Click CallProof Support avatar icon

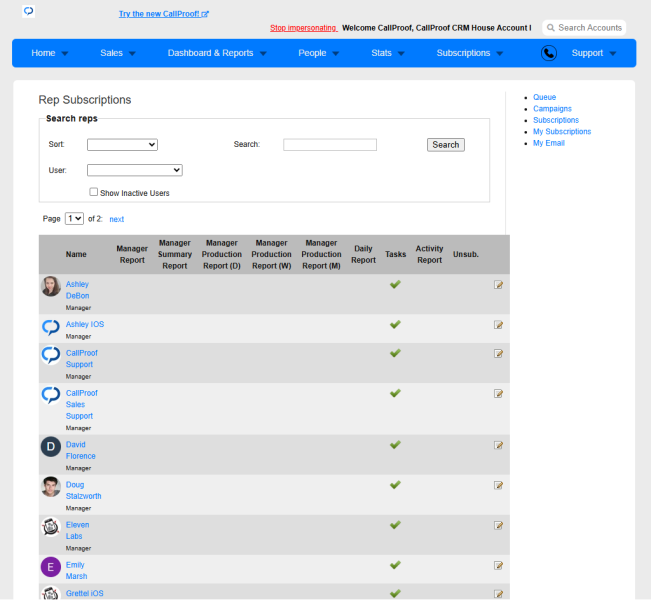pos(51,355)
